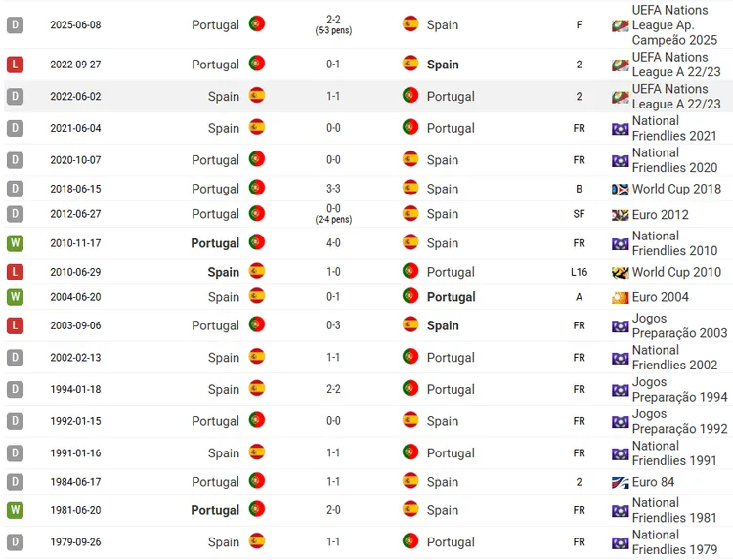Click bold Portugal team name in 1981-06-20 row
This screenshot has height=560, width=733.
click(215, 510)
